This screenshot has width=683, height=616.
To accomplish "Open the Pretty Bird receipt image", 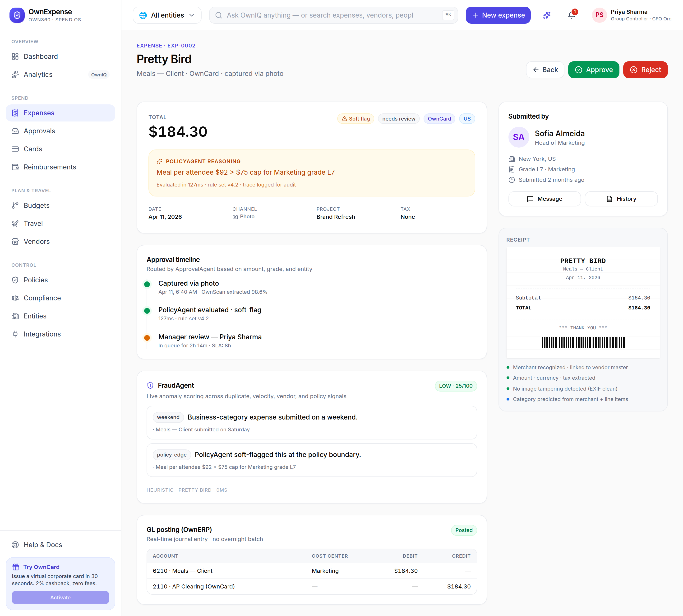I will point(583,302).
